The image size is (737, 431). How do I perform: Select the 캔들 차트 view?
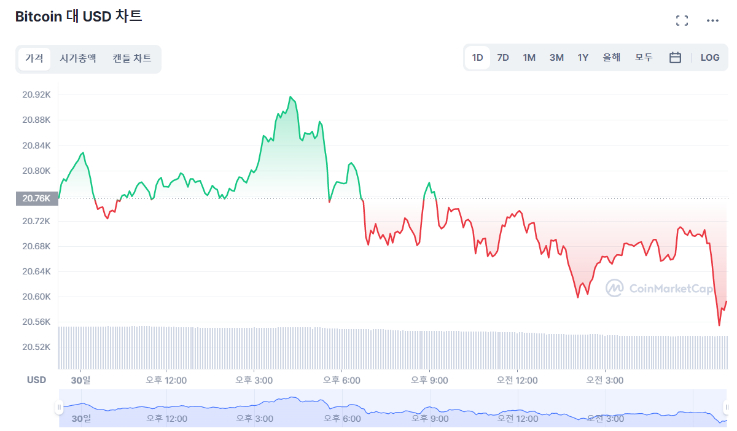click(132, 59)
